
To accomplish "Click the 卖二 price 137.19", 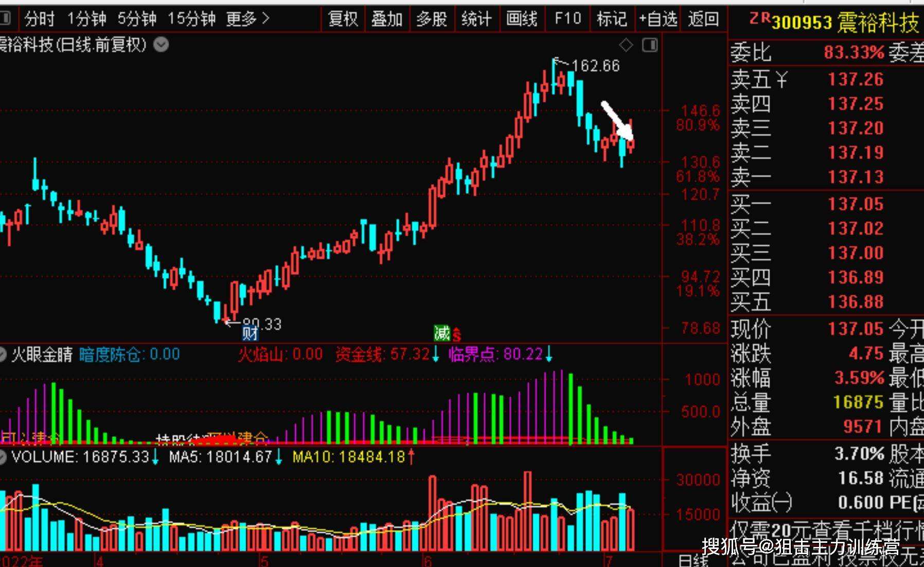I will pos(856,153).
